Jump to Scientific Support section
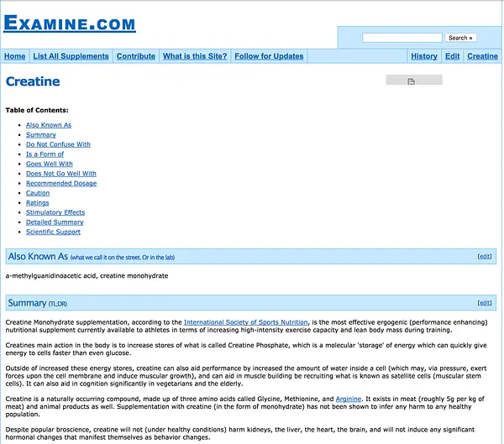Image resolution: width=504 pixels, height=444 pixels. (x=53, y=232)
